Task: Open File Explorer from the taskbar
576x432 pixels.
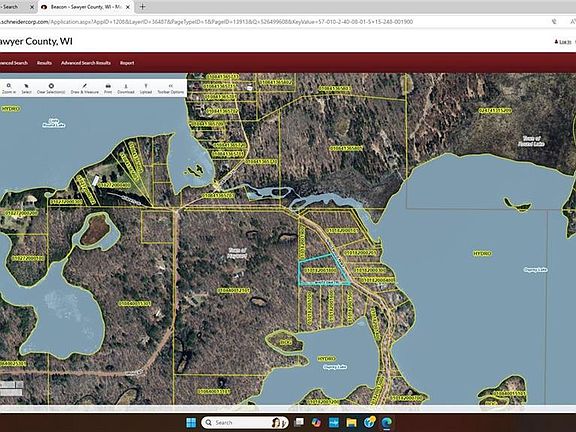Action: (x=352, y=422)
